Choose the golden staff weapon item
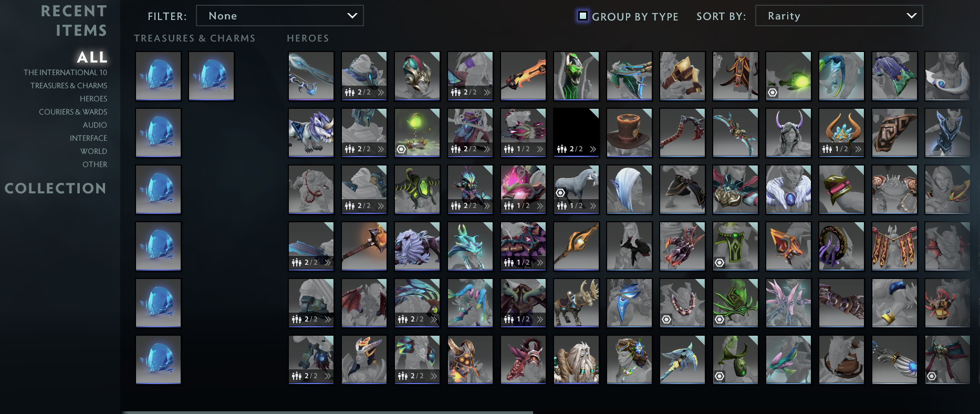 point(576,246)
